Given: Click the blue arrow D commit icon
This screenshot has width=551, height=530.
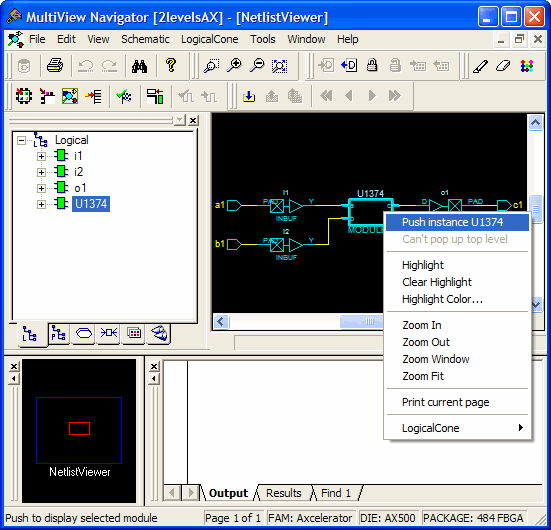Looking at the screenshot, I should (349, 65).
